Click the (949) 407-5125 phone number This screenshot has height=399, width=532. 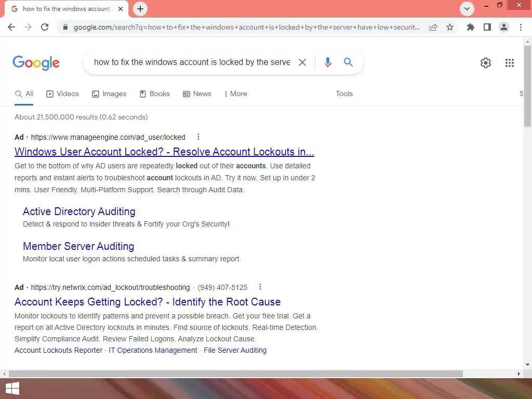(x=222, y=287)
